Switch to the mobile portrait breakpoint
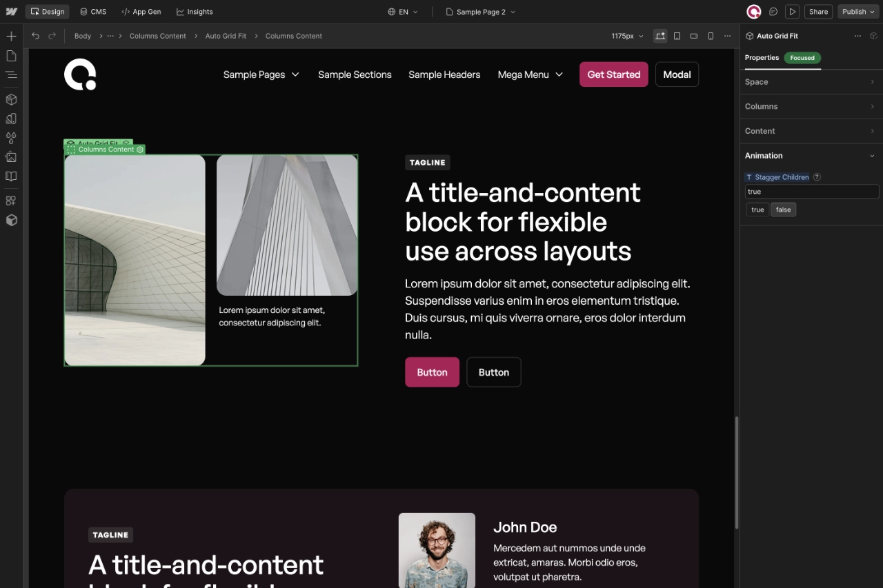The height and width of the screenshot is (588, 883). 711,36
